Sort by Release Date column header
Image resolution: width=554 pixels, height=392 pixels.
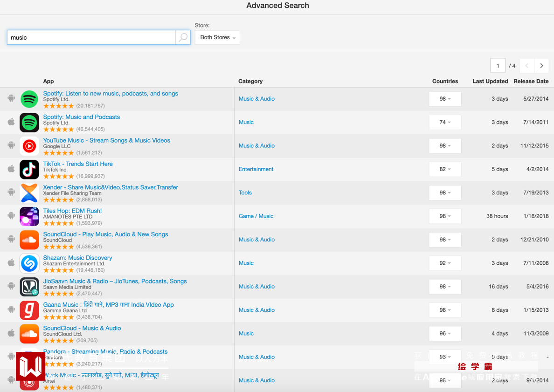click(531, 81)
